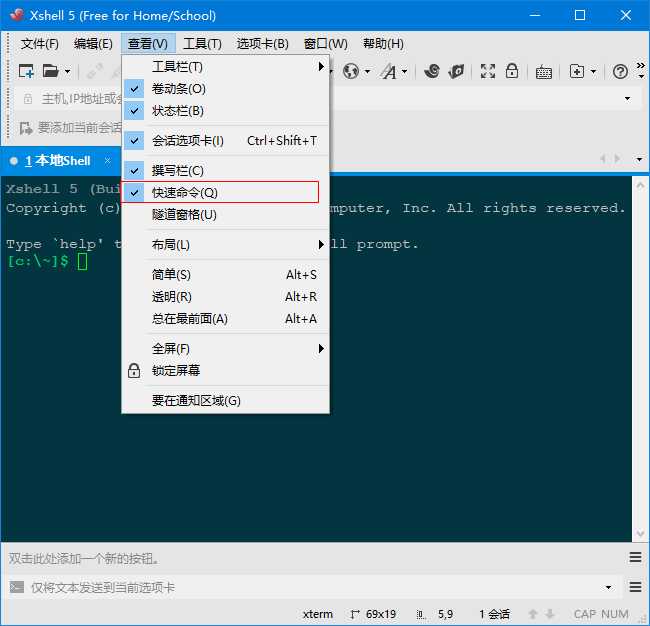Open the 选项卡(B) menu
This screenshot has height=626, width=650.
(x=262, y=44)
